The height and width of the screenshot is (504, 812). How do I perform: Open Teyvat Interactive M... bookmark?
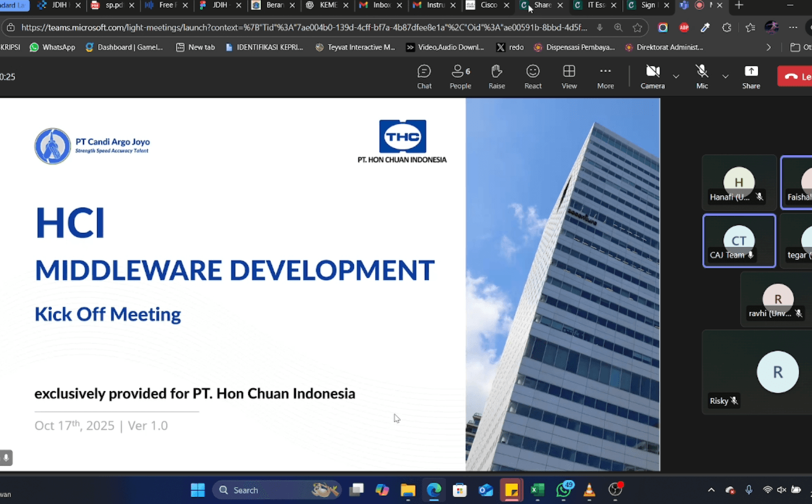coord(355,47)
